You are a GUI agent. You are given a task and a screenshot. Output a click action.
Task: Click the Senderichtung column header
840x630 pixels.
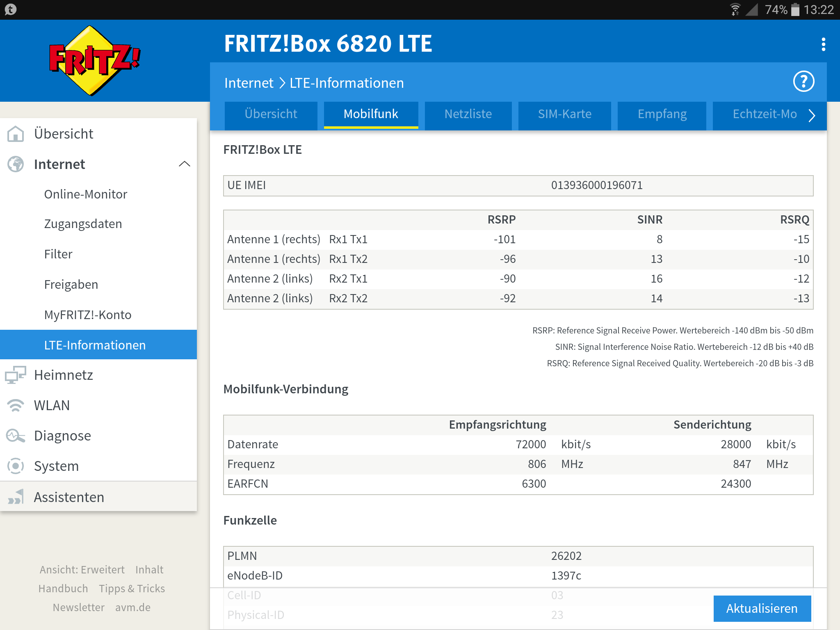click(712, 425)
